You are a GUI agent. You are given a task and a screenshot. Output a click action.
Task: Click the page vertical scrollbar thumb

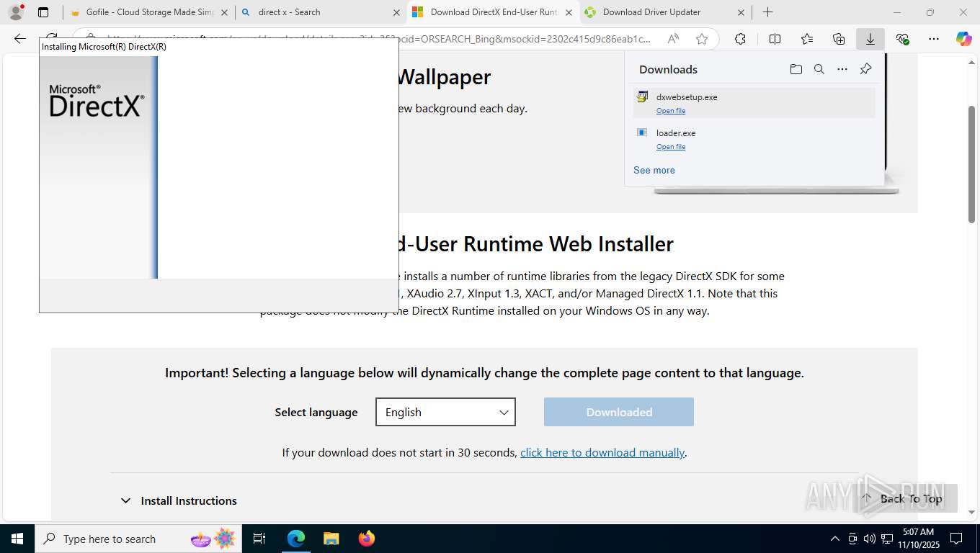pyautogui.click(x=971, y=164)
